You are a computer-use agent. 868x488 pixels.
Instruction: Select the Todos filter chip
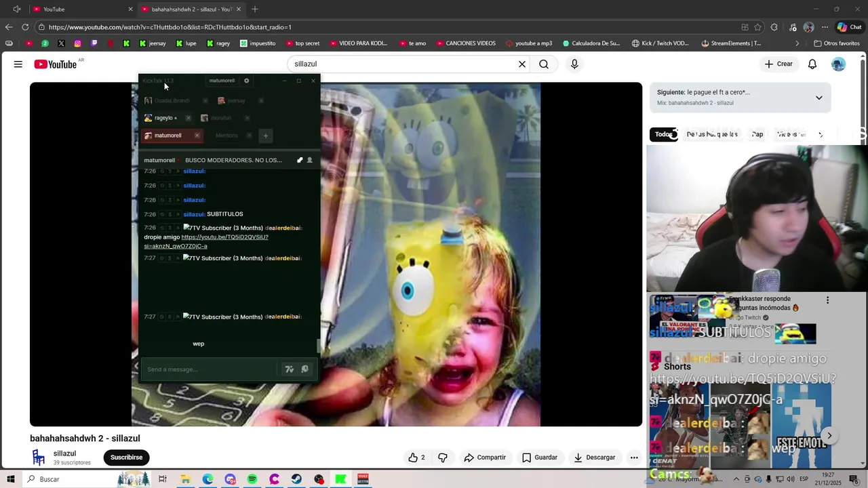[x=664, y=134]
